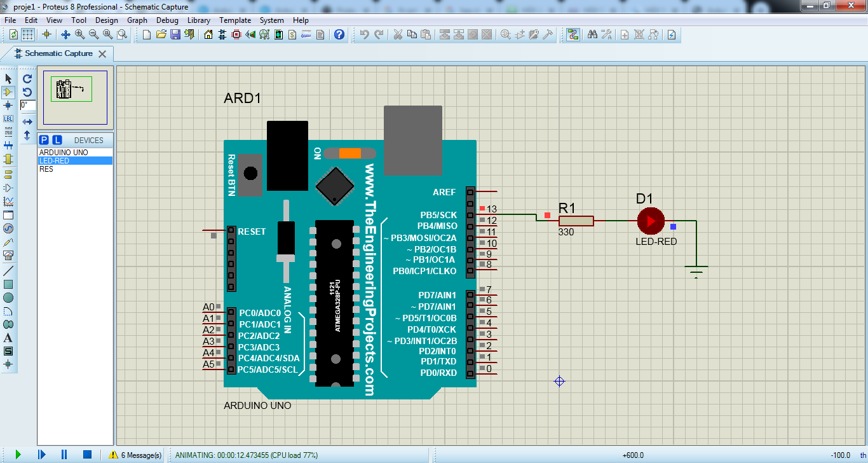Click the Zoom In magnifier icon
The image size is (868, 463).
pyautogui.click(x=79, y=34)
